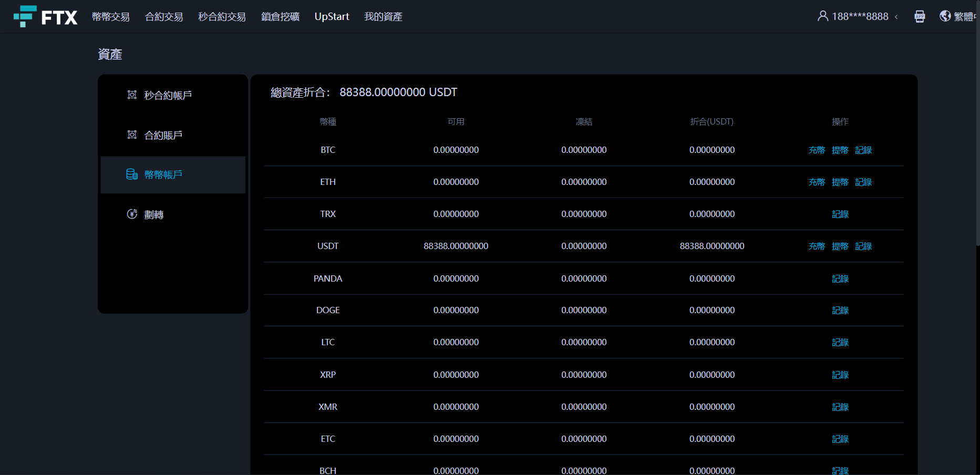
Task: Click the 幣種 column header
Action: coord(328,122)
